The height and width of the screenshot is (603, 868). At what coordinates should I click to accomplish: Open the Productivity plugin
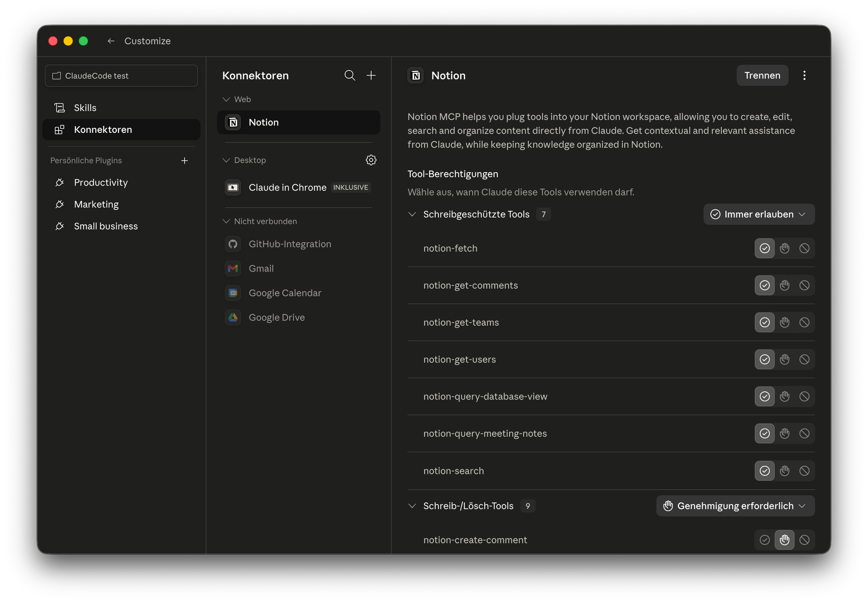121,182
